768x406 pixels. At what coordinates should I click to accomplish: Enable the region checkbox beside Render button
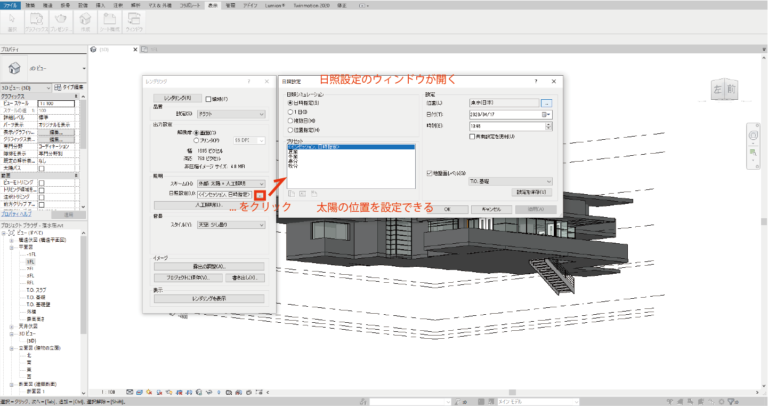coord(208,99)
